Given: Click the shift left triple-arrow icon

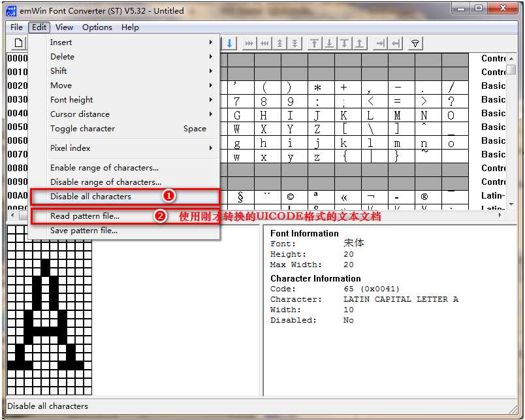Looking at the screenshot, I should 264,43.
